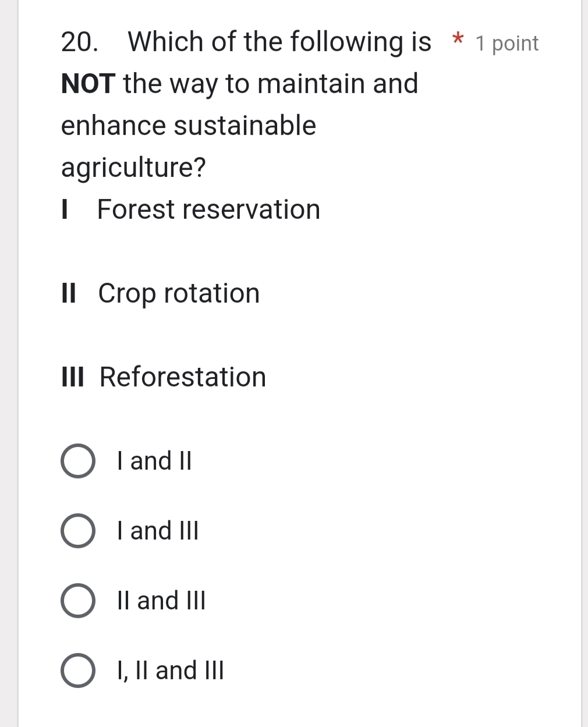Select the "I, II and III" radio button
588x727 pixels.
point(77,671)
